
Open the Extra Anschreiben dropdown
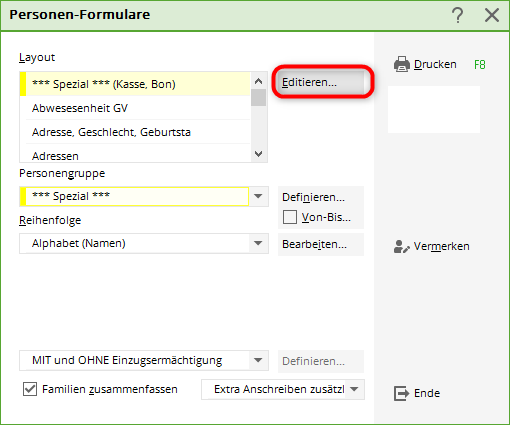click(354, 389)
